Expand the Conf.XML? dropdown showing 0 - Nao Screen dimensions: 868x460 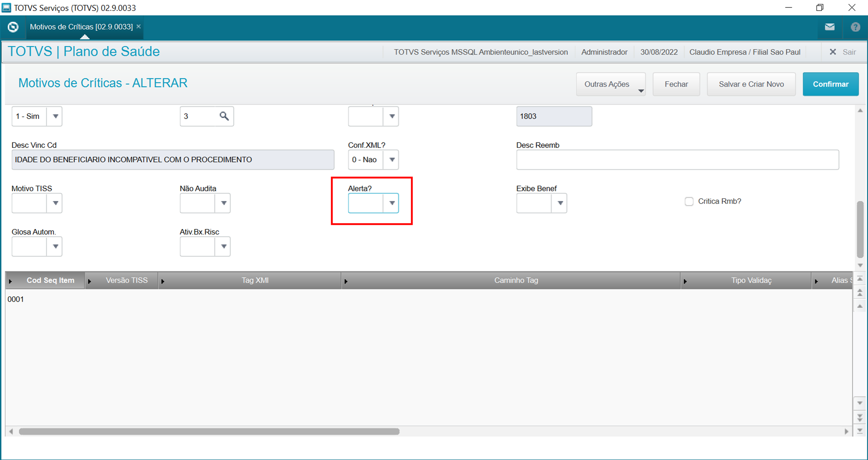tap(391, 160)
